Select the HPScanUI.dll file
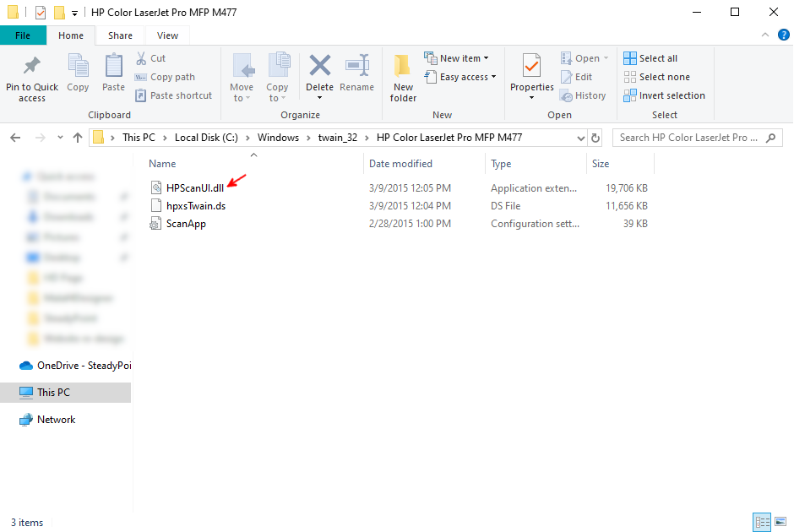The height and width of the screenshot is (532, 794). tap(195, 188)
